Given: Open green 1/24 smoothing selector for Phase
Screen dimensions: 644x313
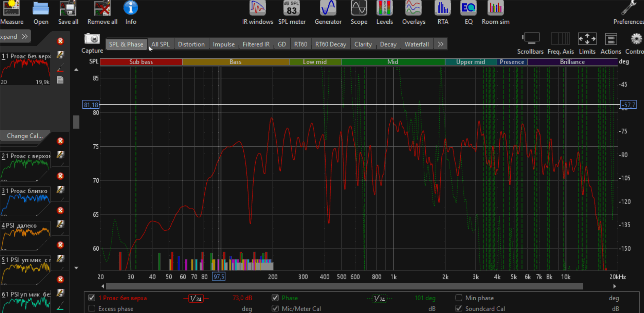Looking at the screenshot, I should click(380, 299).
